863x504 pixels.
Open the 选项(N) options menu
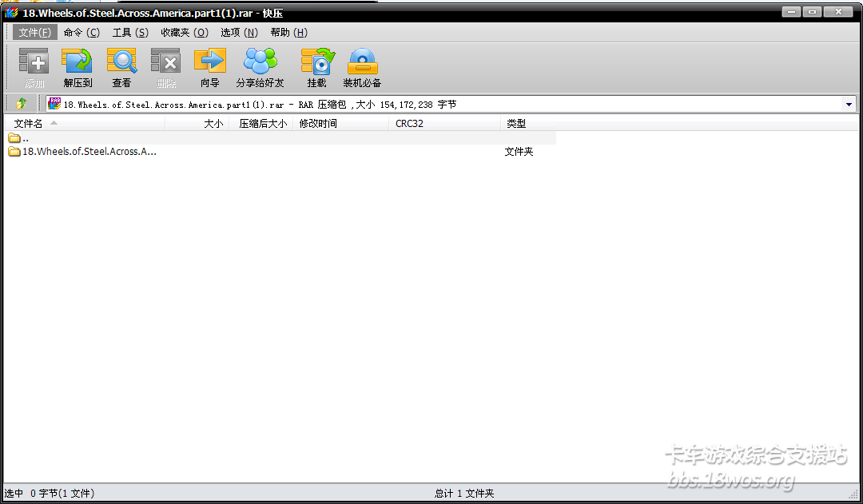point(239,33)
